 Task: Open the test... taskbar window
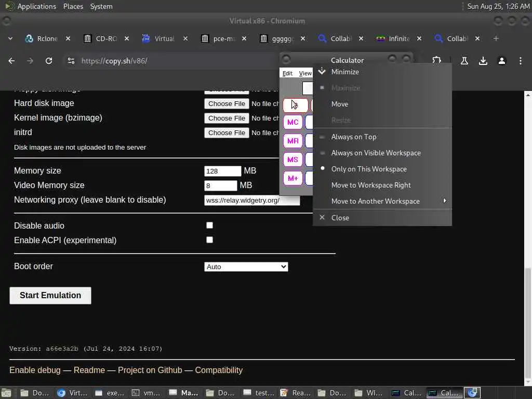(259, 393)
